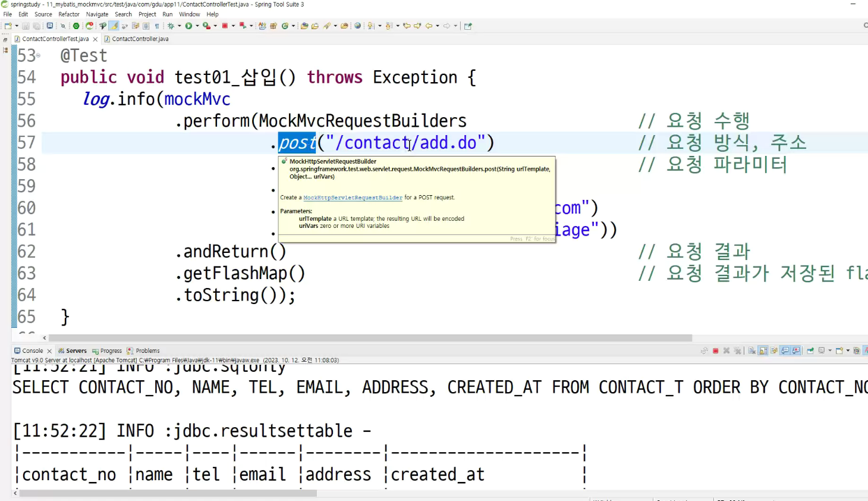This screenshot has width=868, height=501.
Task: Open dropdown arrow beside Debug icon
Action: click(179, 26)
